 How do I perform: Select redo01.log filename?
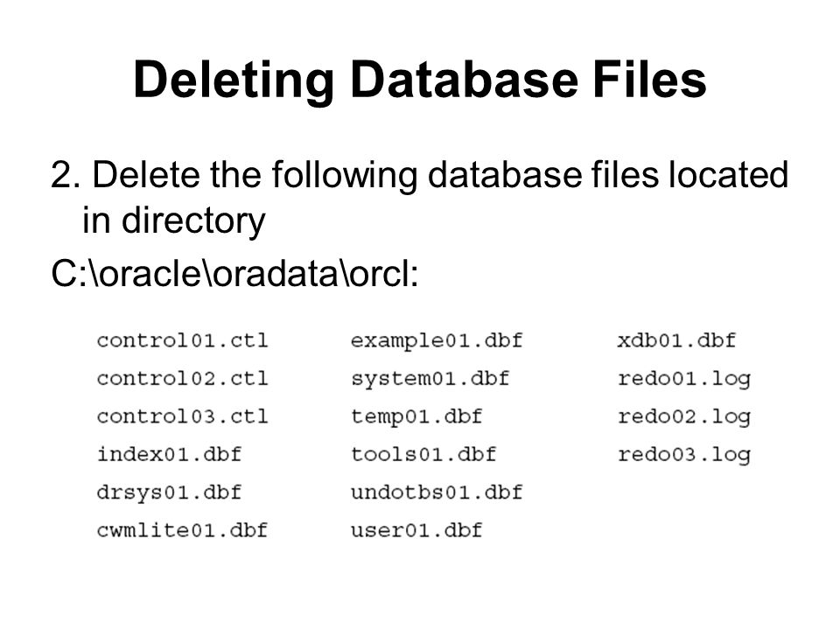click(x=684, y=380)
